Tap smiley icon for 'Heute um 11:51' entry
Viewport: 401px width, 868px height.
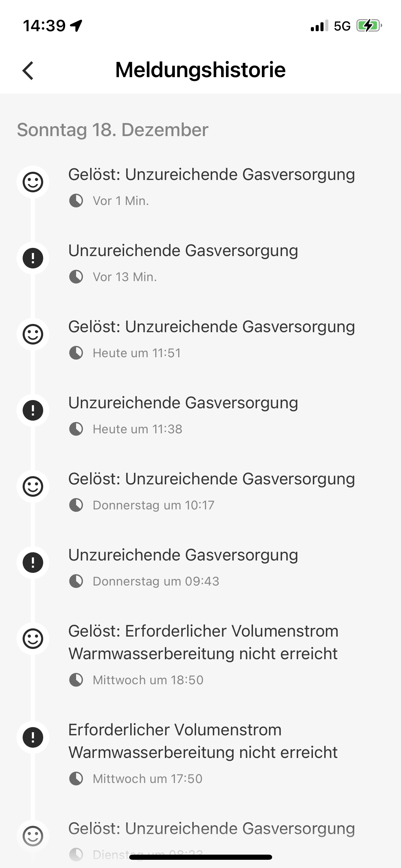pos(33,334)
